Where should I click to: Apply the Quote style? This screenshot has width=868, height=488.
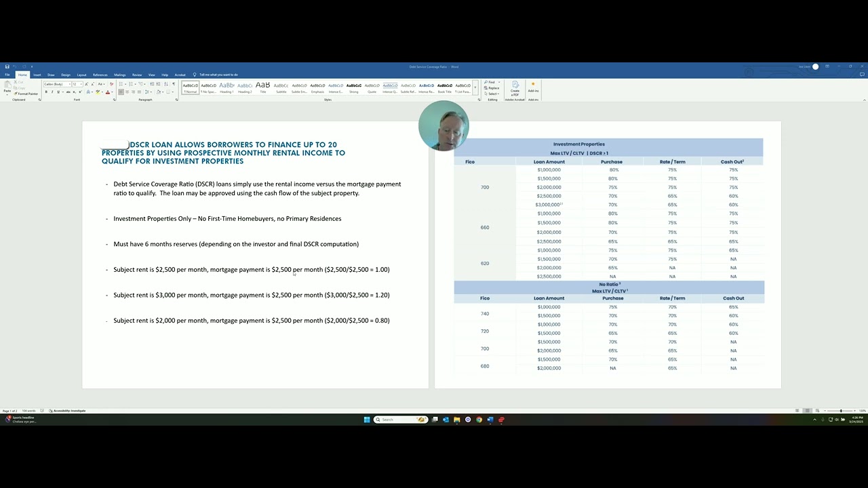point(372,87)
